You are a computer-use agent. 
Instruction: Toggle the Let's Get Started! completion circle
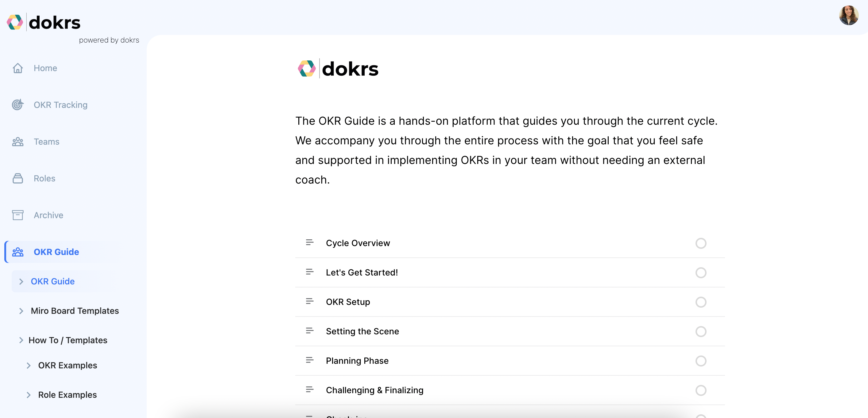700,273
